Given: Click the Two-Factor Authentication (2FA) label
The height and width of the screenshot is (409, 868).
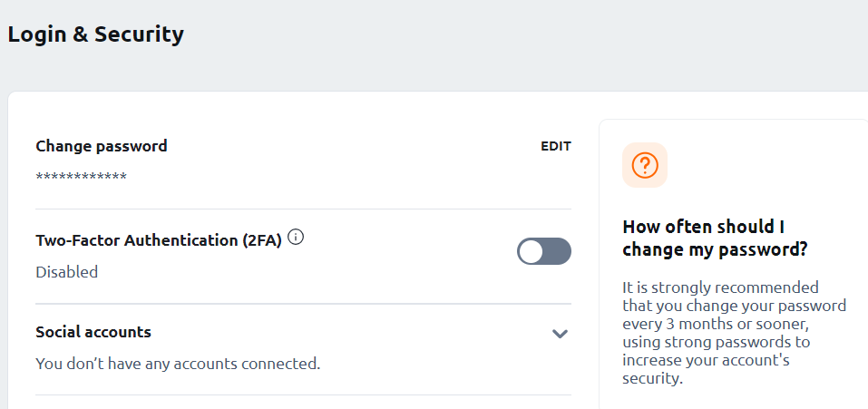Looking at the screenshot, I should point(159,240).
